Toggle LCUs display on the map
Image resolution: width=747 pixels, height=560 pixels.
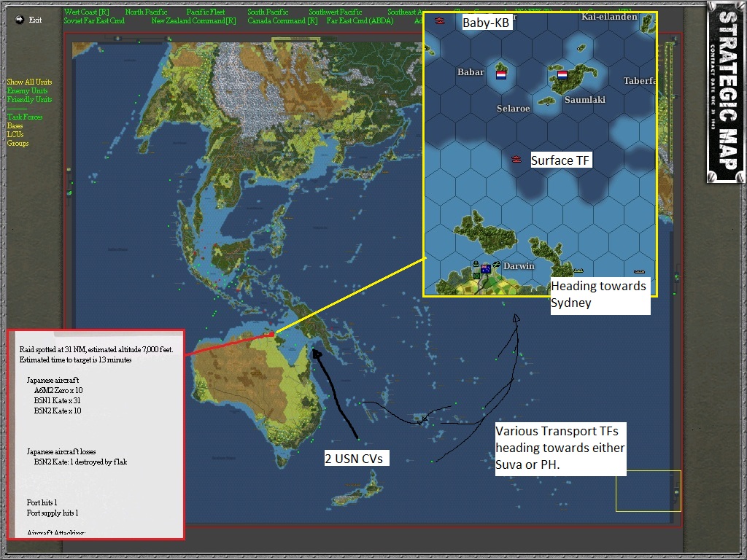15,134
